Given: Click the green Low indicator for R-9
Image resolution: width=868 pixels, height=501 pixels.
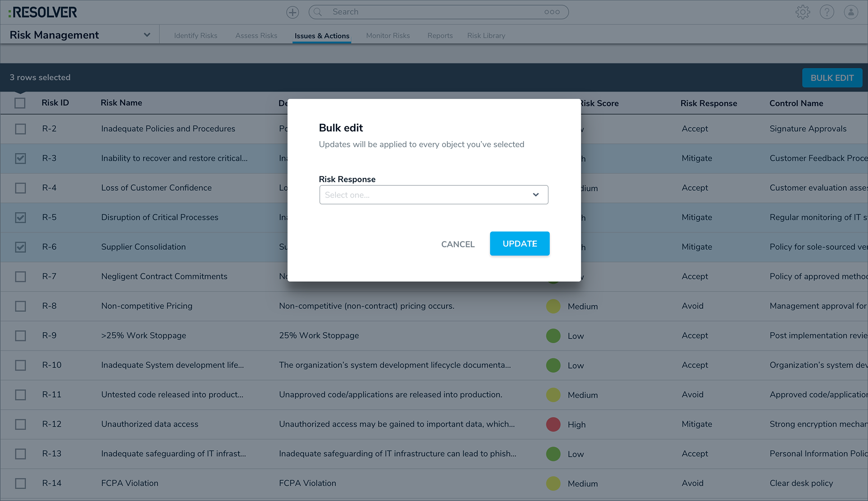Looking at the screenshot, I should coord(552,336).
